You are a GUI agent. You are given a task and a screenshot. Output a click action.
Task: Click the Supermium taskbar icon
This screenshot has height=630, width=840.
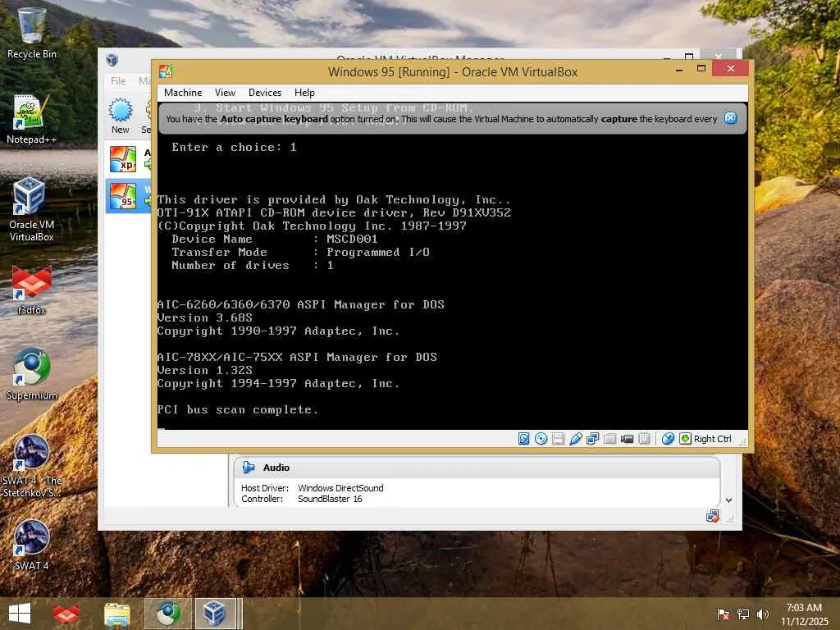[167, 614]
